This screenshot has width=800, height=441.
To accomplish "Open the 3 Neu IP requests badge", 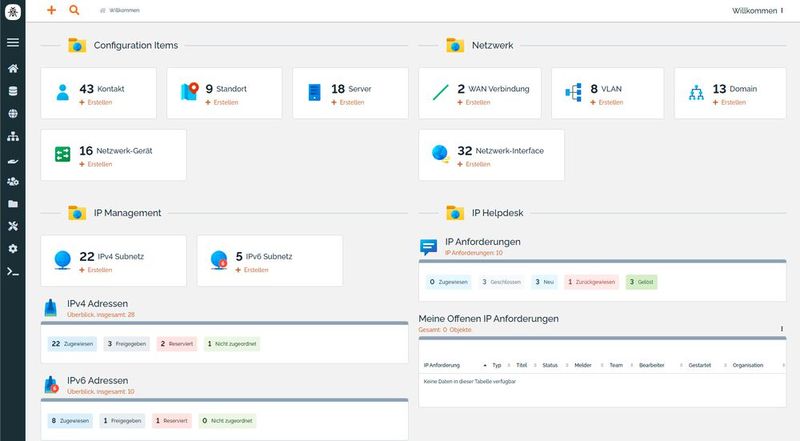I will pos(544,282).
